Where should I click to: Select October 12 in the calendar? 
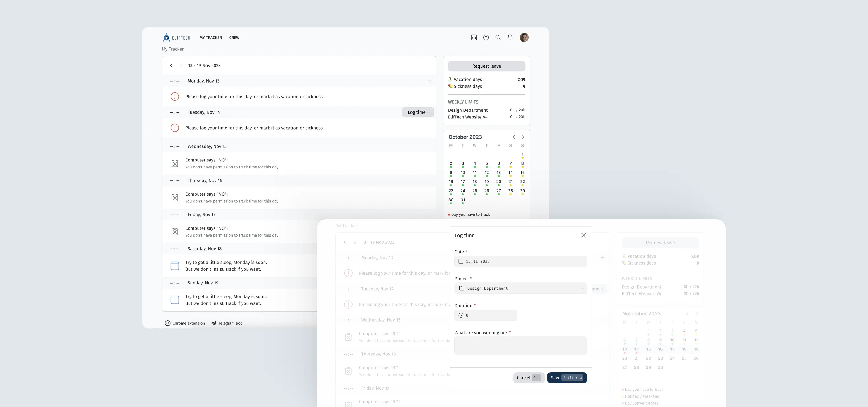coord(487,173)
